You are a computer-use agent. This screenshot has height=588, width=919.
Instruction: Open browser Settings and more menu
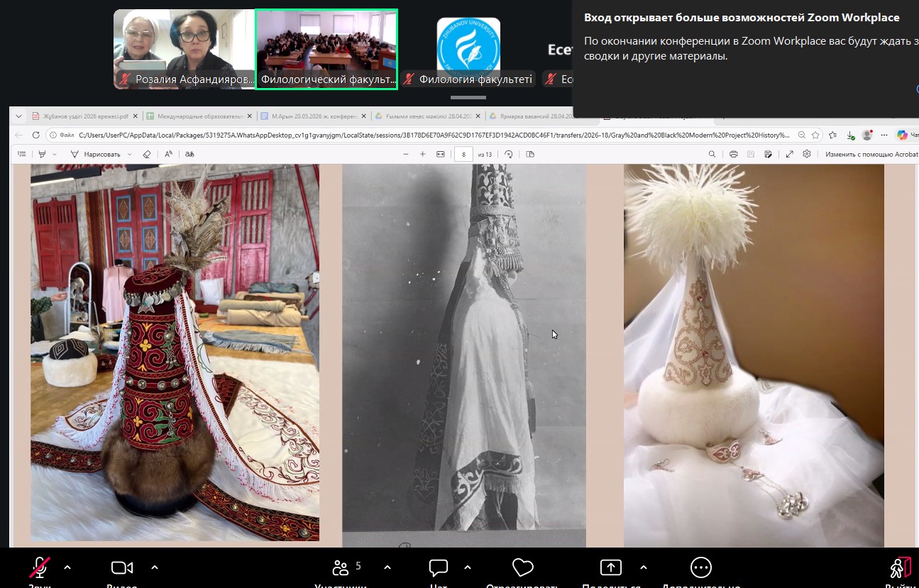point(884,135)
